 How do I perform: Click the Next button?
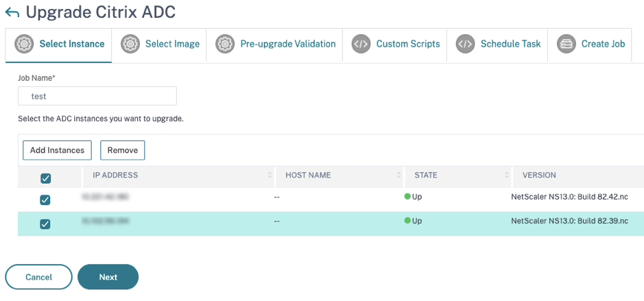click(108, 277)
